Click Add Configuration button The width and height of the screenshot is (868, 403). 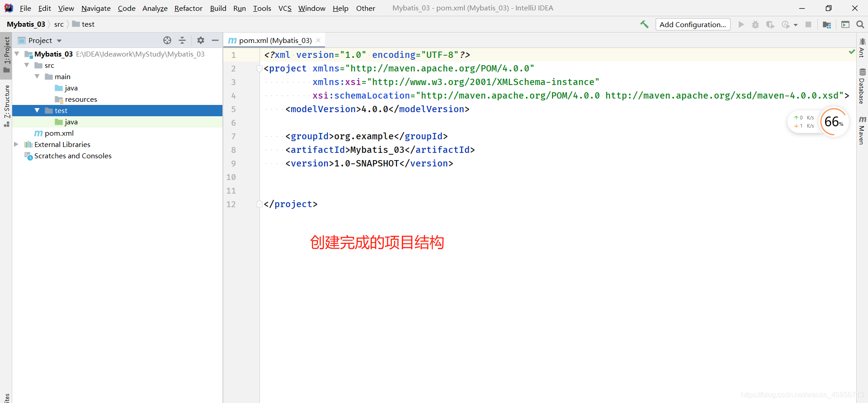(693, 24)
